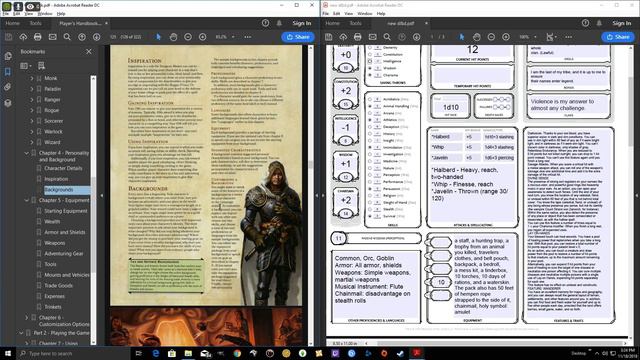The height and width of the screenshot is (360, 640).
Task: Toggle the Animal Handling skill proficiency circle
Action: [370, 106]
